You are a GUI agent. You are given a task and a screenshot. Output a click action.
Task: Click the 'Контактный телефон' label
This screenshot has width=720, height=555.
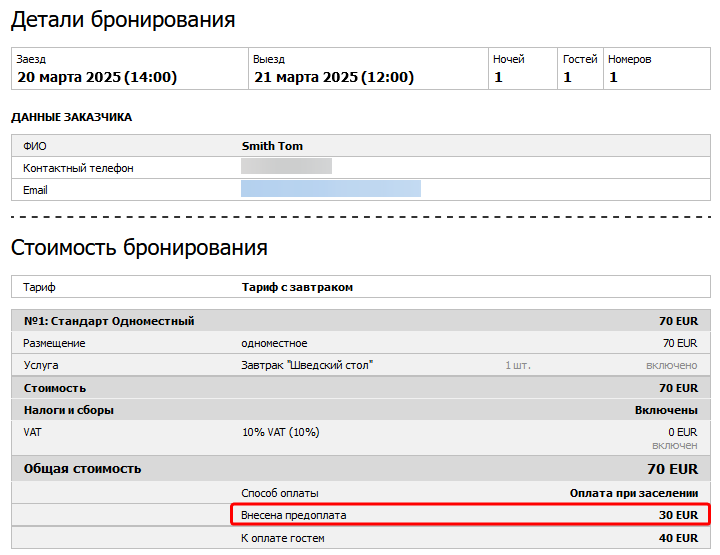tap(78, 168)
